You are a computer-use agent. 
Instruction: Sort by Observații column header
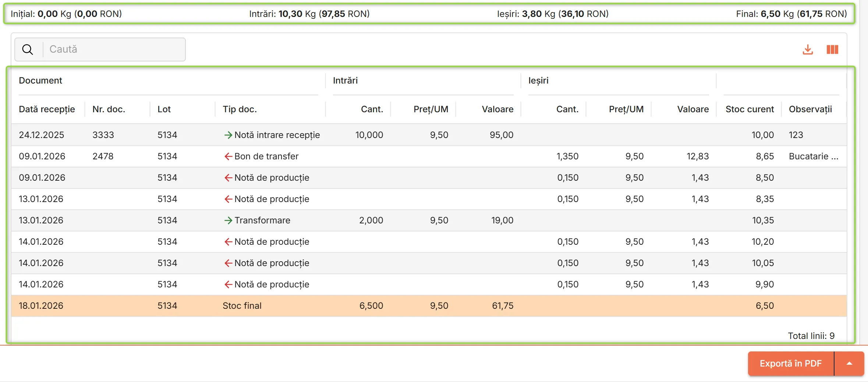pos(810,109)
